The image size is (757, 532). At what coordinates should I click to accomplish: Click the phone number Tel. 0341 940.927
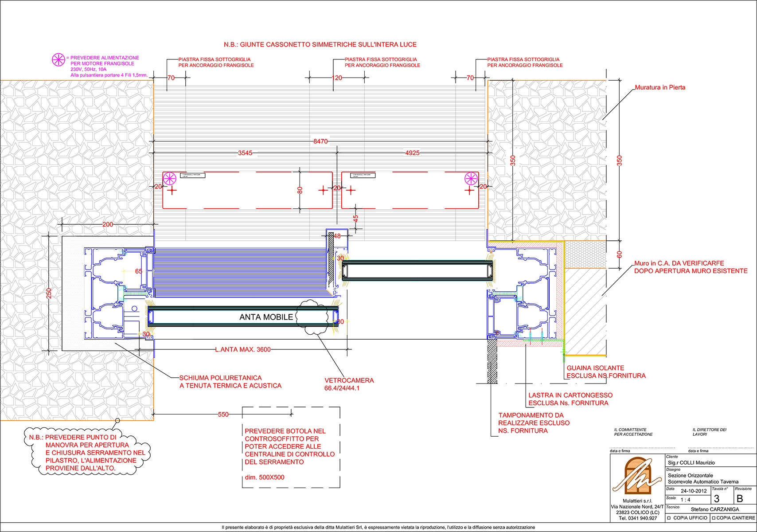click(637, 518)
